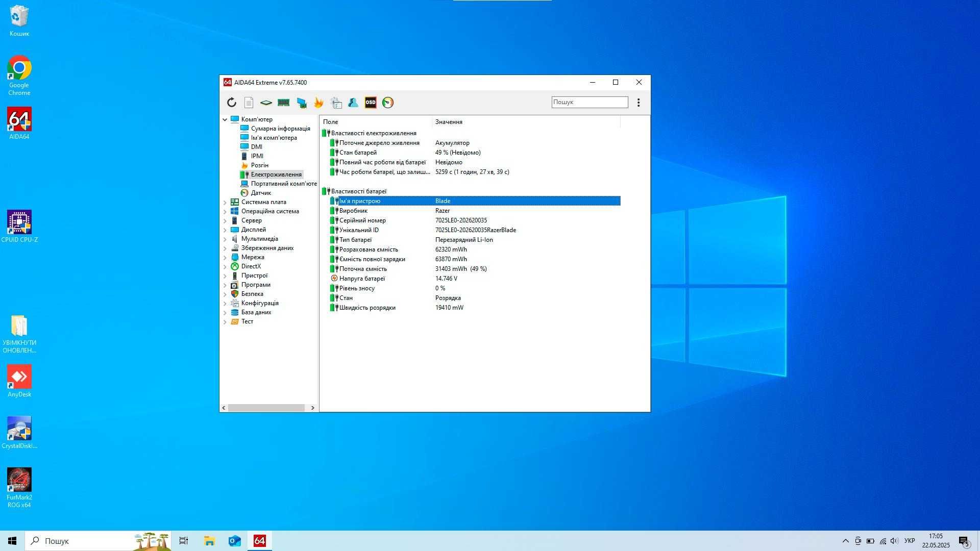Select the УВІМКНУТИ ОНОВЛЕН... folder icon
This screenshot has width=980, height=551.
point(19,334)
